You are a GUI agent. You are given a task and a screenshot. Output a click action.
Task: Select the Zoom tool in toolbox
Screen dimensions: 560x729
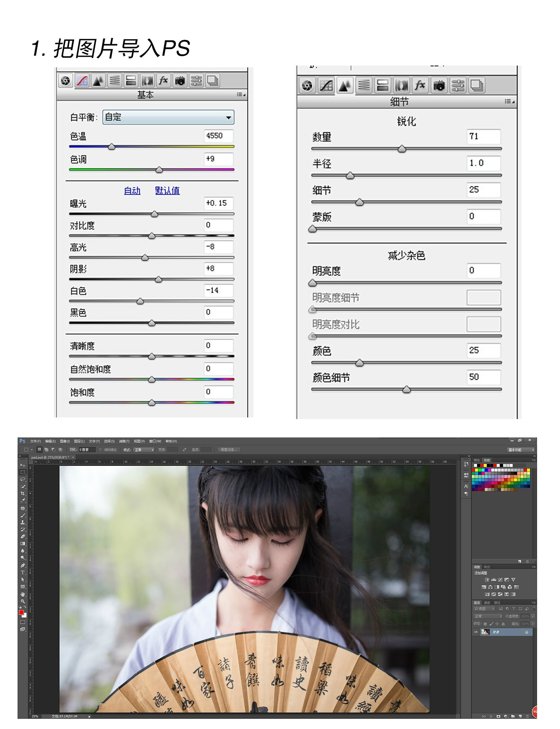(x=23, y=601)
